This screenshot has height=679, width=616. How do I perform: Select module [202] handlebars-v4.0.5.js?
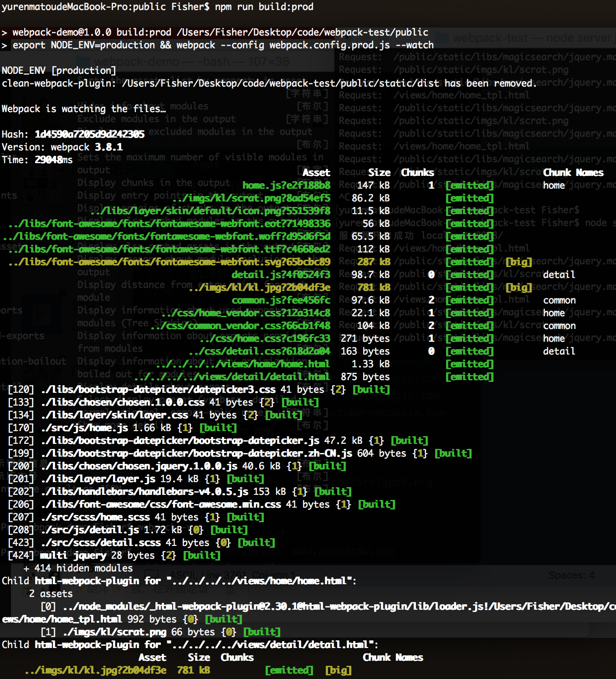tap(180, 492)
